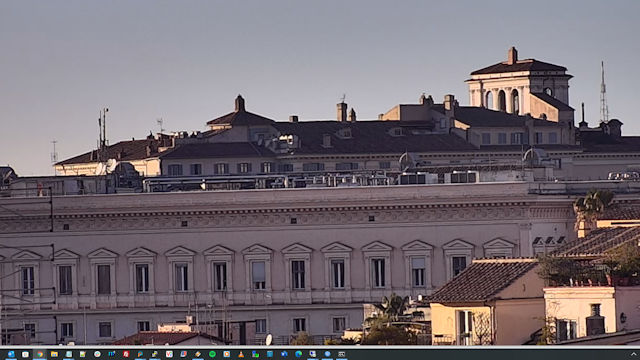640x360 pixels.
Task: Open Google Chrome from the taskbar
Action: click(x=40, y=354)
